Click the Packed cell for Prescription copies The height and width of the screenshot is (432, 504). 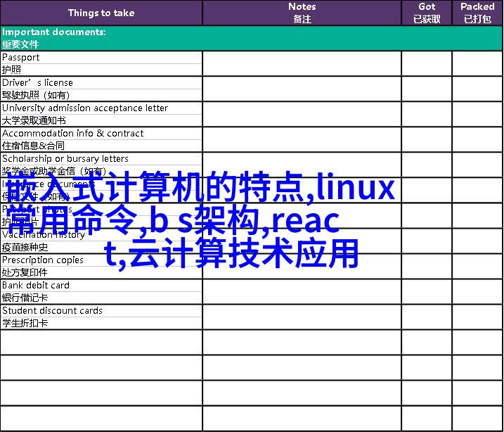(x=477, y=267)
